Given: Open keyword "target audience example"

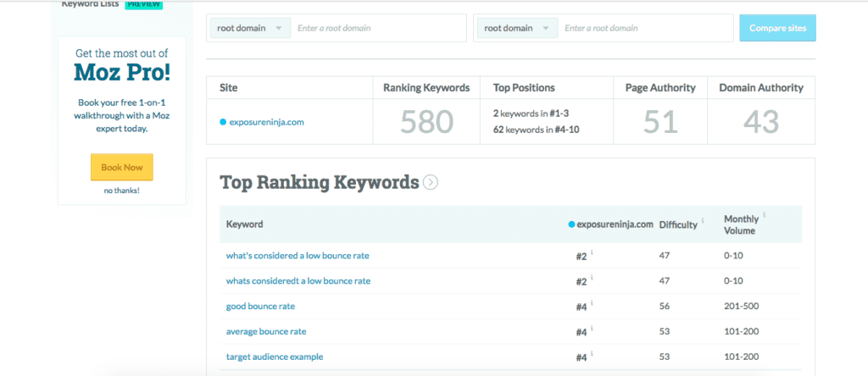Looking at the screenshot, I should pyautogui.click(x=275, y=357).
